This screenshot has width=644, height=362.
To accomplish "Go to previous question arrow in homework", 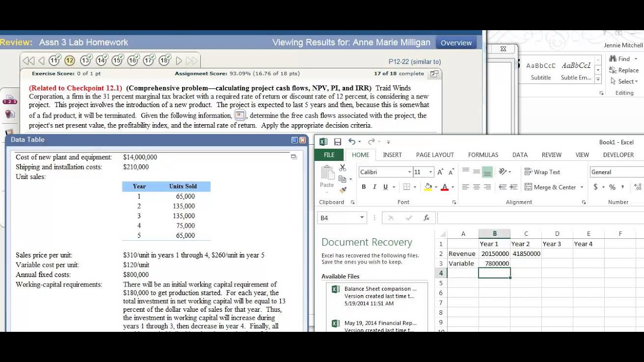I will point(41,61).
